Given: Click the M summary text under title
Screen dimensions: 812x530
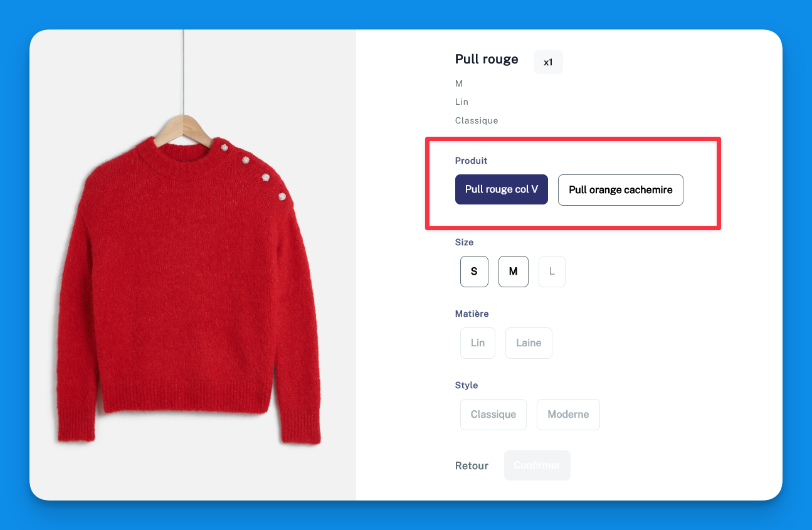Looking at the screenshot, I should coord(459,83).
